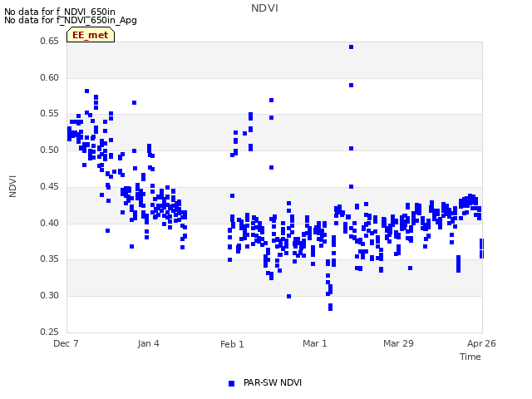Click the 0.35 y-axis tick label
This screenshot has height=399, width=532.
point(49,259)
